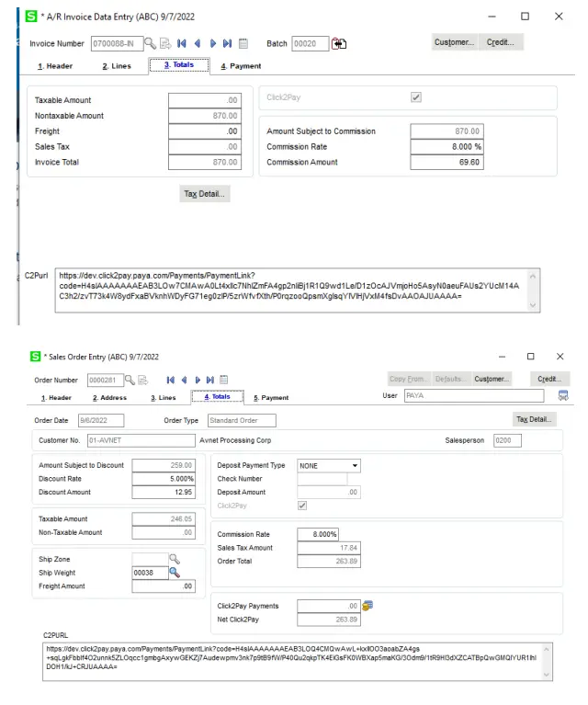
Task: Open the Ship Weight lookup icon
Action: 175,573
